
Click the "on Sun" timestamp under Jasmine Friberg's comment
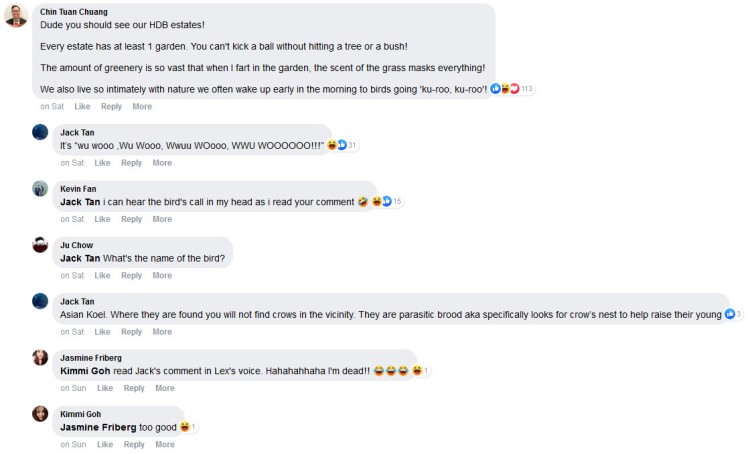[x=72, y=388]
